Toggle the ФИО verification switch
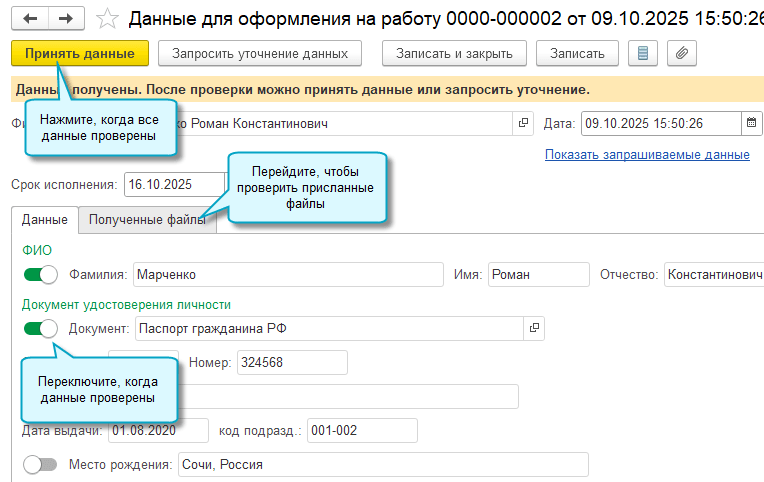This screenshot has height=482, width=764. point(41,275)
